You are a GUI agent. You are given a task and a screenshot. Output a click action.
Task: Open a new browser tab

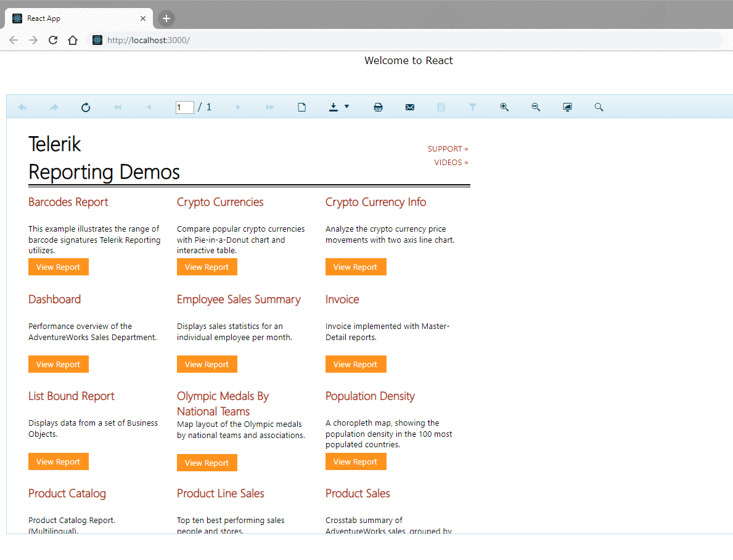click(x=166, y=18)
